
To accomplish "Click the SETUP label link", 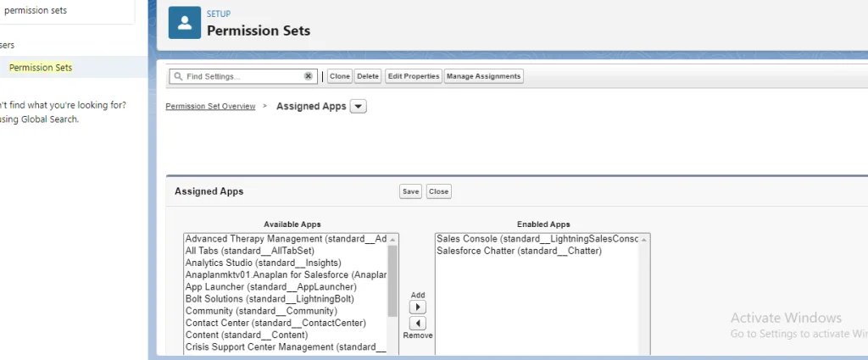I will (x=219, y=14).
